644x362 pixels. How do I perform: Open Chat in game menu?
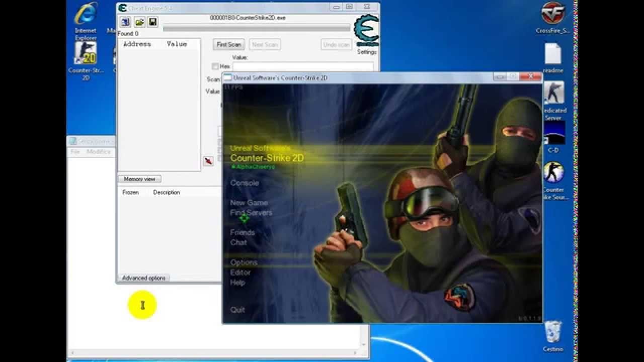tap(238, 242)
